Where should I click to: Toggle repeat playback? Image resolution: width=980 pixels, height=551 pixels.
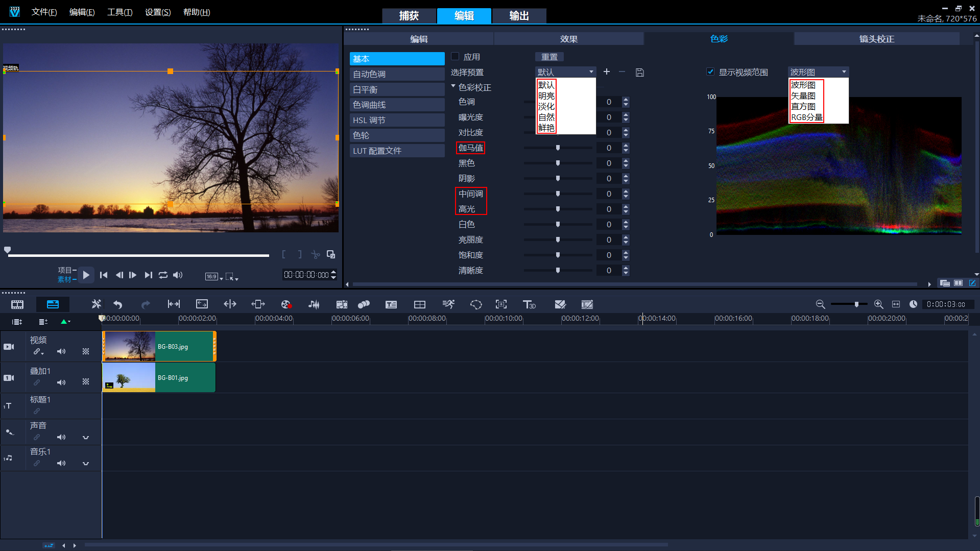click(163, 275)
